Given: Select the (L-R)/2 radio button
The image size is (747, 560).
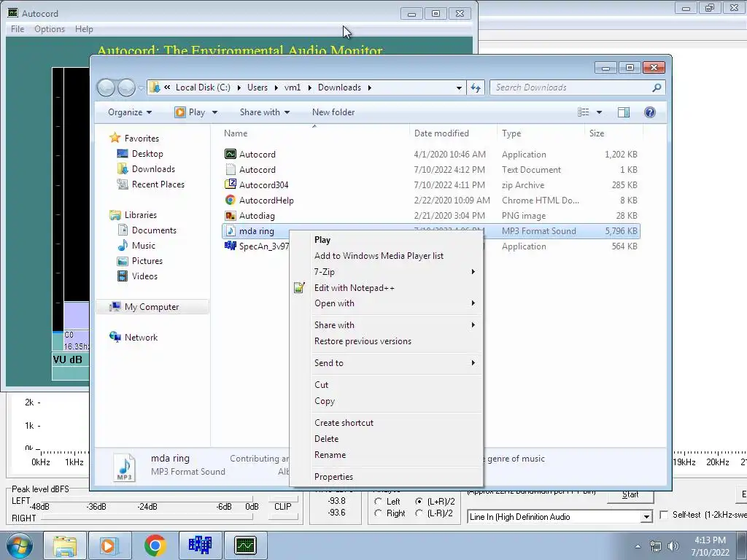Looking at the screenshot, I should pyautogui.click(x=419, y=513).
